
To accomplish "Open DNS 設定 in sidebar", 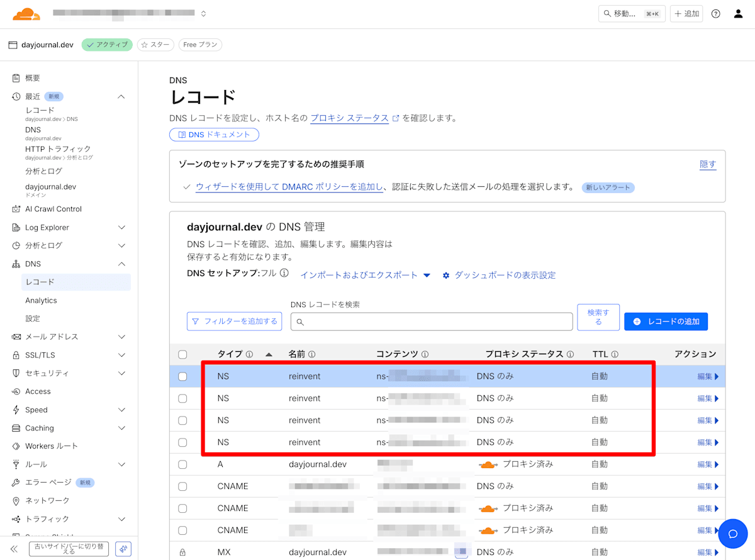I will [33, 318].
